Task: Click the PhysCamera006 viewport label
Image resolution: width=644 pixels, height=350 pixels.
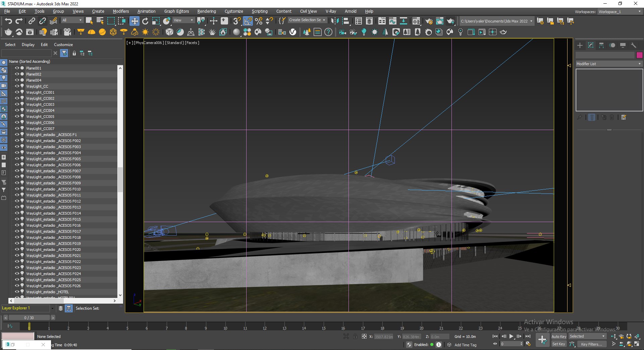Action: coord(149,43)
